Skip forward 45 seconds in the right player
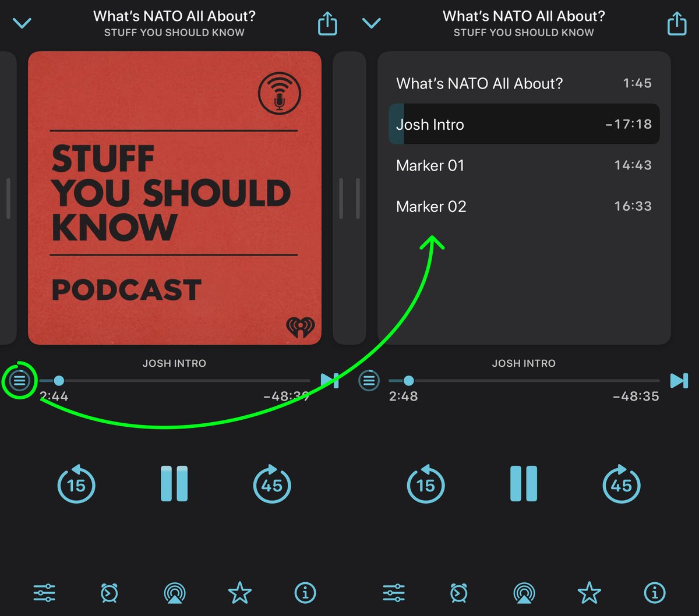The height and width of the screenshot is (616, 699). point(622,484)
